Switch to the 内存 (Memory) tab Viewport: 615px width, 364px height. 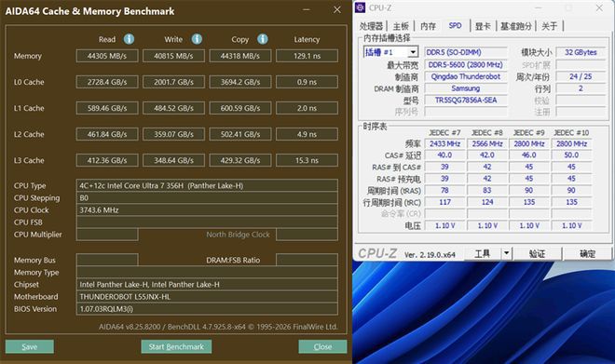click(x=428, y=26)
